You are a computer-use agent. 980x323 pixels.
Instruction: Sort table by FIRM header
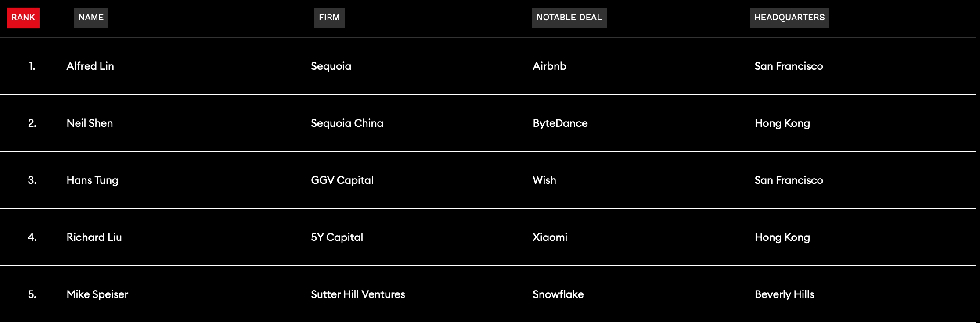(329, 18)
